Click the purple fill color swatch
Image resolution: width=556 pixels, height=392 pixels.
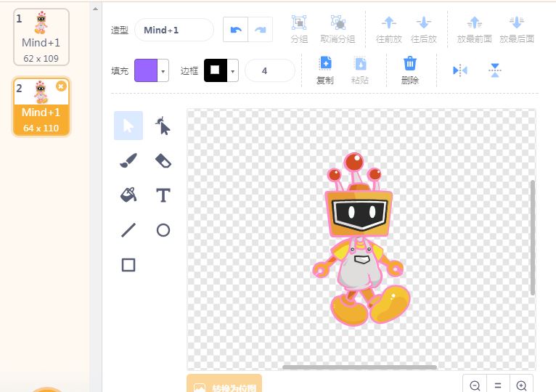(146, 70)
